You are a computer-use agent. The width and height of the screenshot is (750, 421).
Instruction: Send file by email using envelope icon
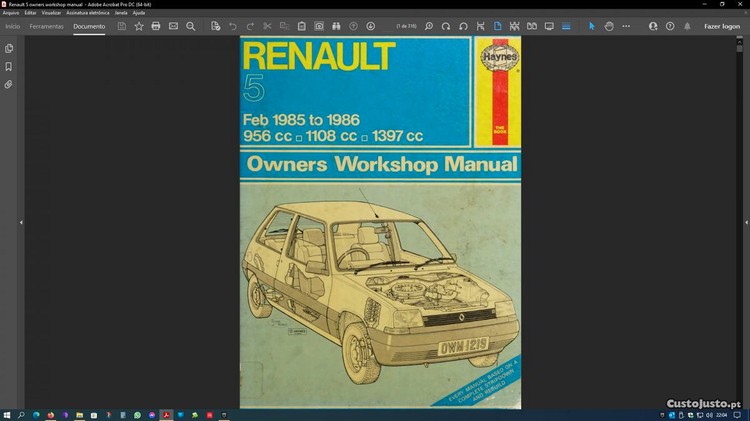coord(173,26)
